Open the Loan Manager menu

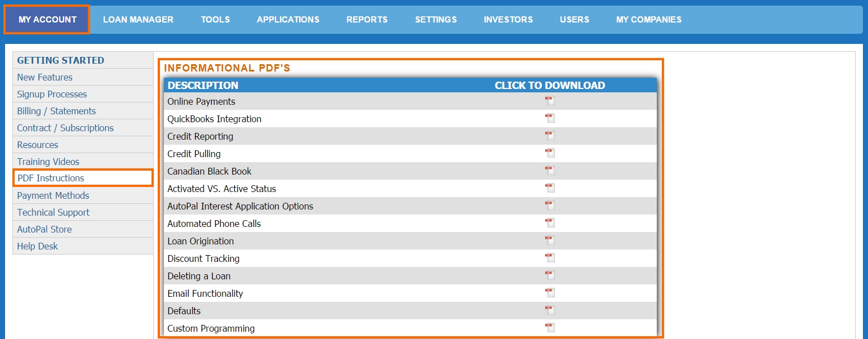pos(138,19)
